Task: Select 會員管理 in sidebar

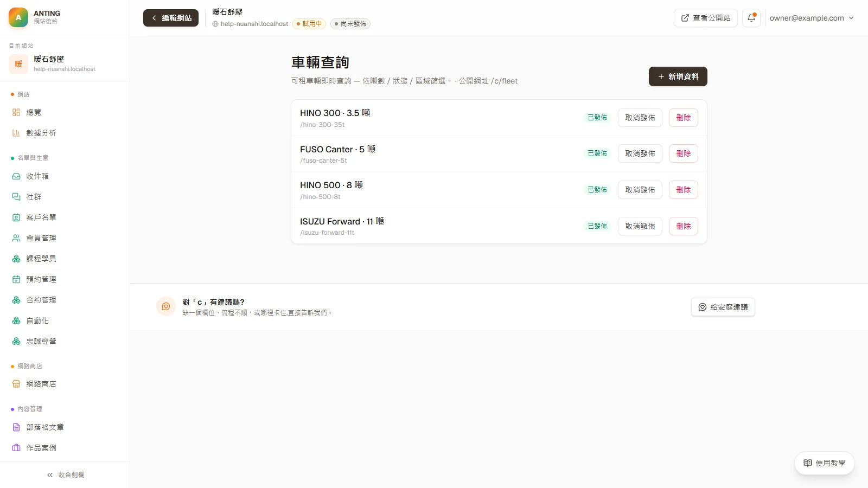Action: [x=65, y=238]
